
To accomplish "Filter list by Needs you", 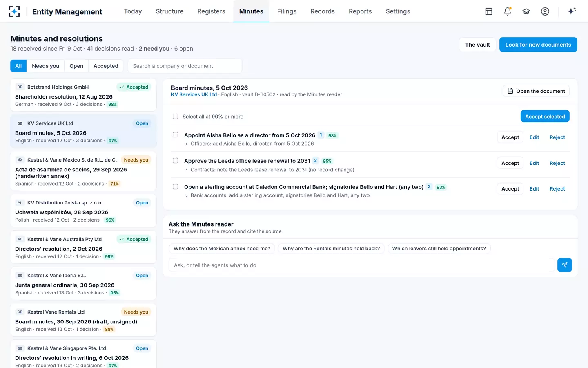I will click(46, 66).
